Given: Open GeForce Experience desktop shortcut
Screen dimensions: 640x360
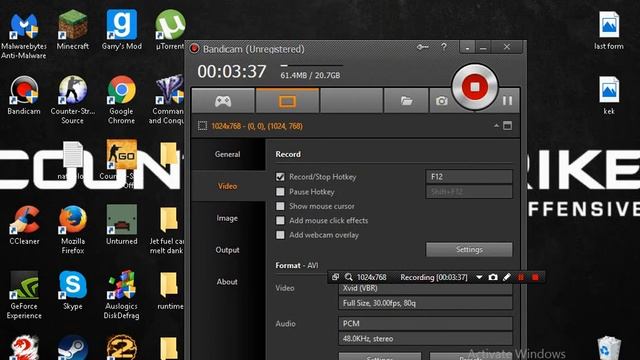Looking at the screenshot, I should (24, 295).
